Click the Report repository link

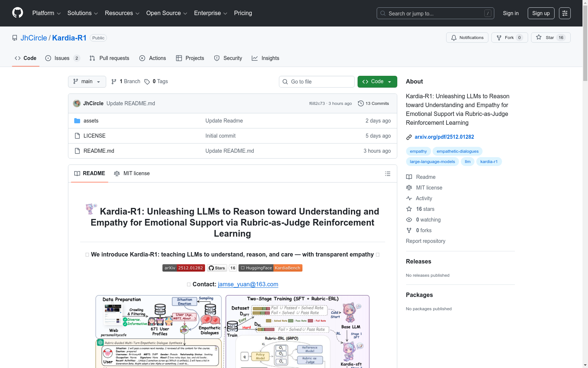(x=426, y=241)
